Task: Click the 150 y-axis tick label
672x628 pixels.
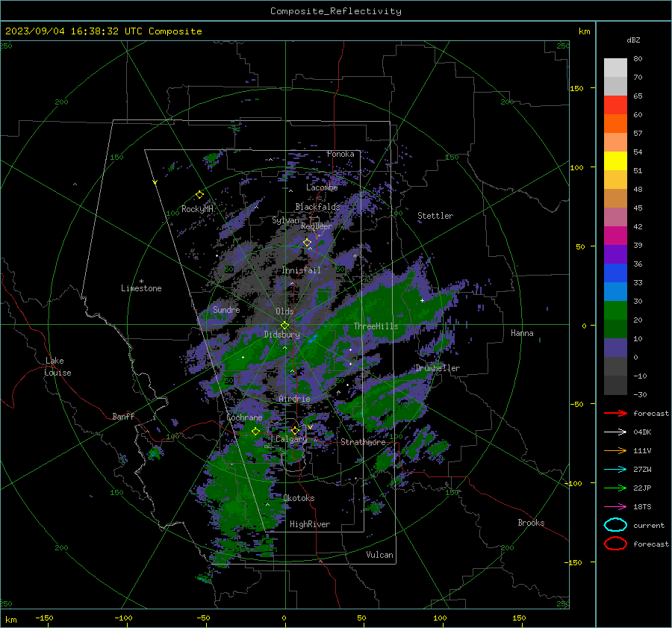Action: (x=576, y=88)
